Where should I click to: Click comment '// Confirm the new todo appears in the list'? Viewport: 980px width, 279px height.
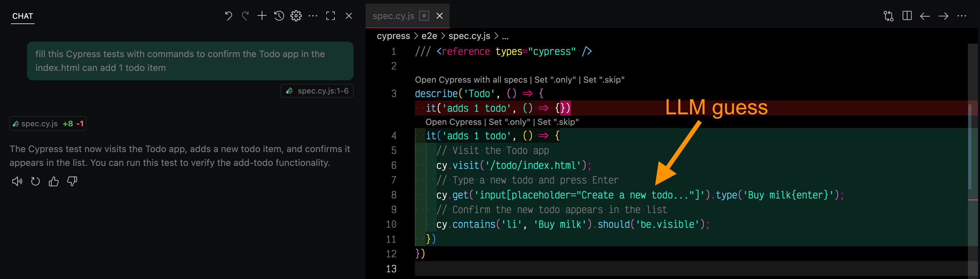tap(552, 210)
